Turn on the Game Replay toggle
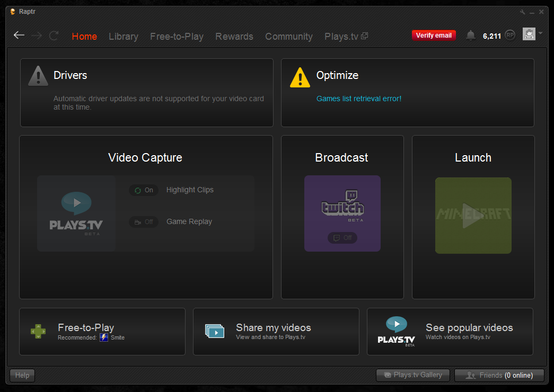This screenshot has width=554, height=392. [144, 222]
